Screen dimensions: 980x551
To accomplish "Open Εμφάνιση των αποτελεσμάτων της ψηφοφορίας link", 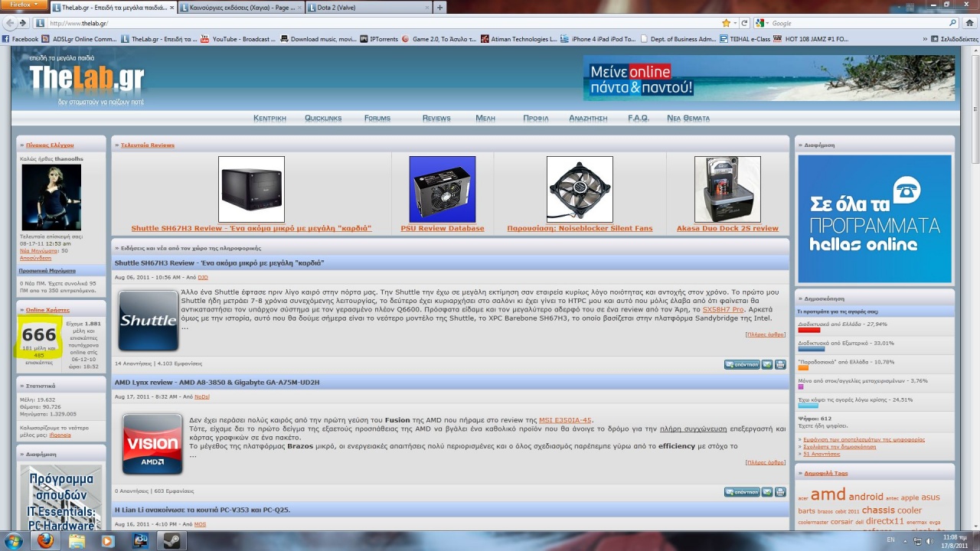I will point(864,439).
